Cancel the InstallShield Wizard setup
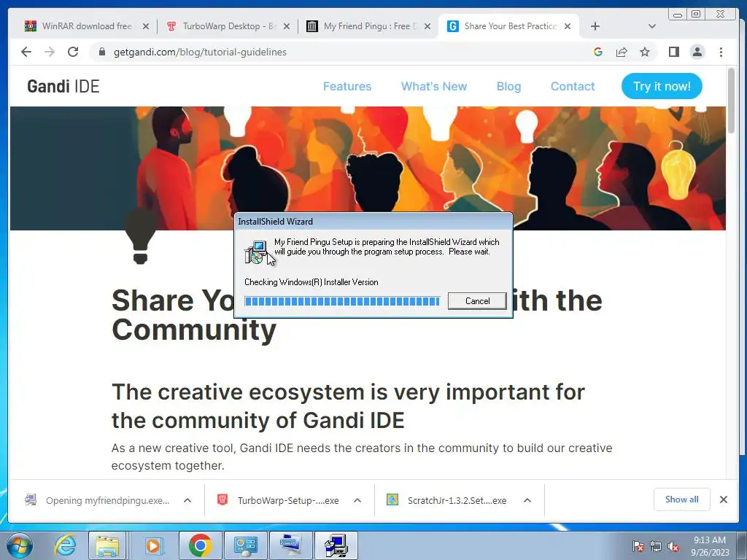Image resolution: width=747 pixels, height=560 pixels. coord(477,301)
